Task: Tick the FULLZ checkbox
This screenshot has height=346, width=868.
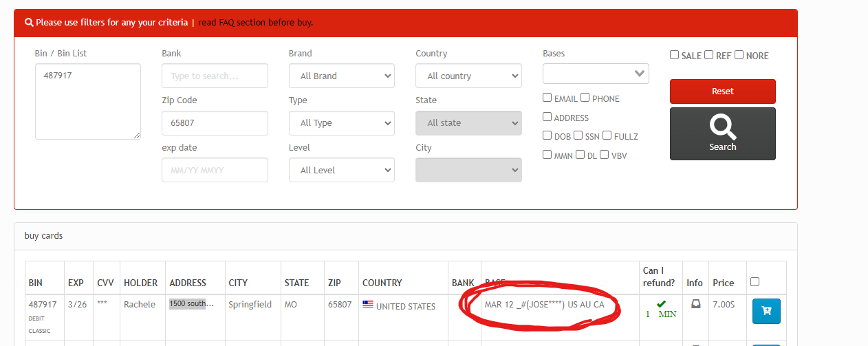Action: point(607,136)
